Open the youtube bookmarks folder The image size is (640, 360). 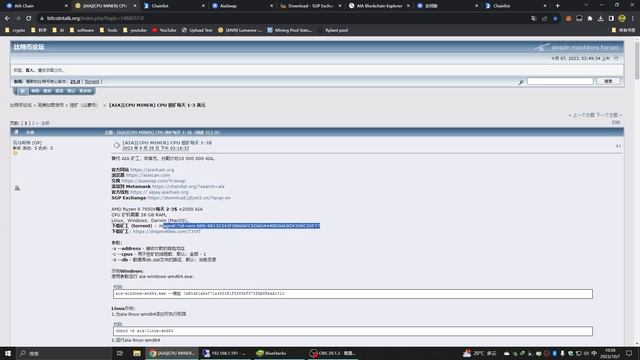[135, 30]
